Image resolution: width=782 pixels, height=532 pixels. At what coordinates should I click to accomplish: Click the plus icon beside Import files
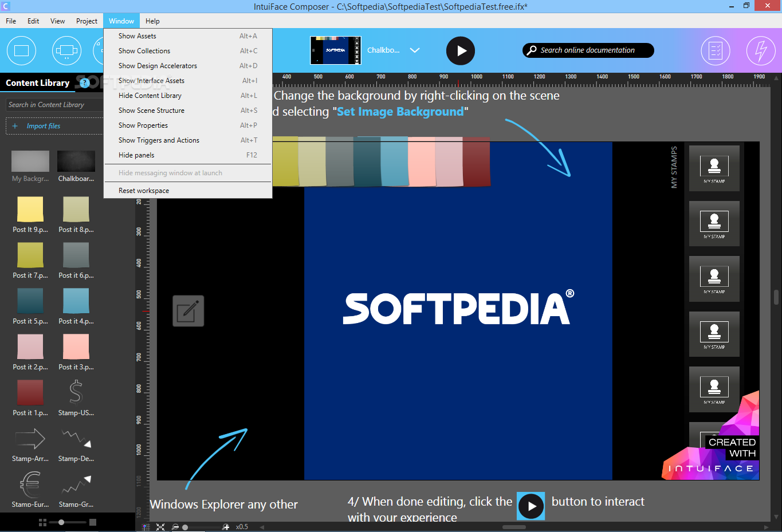pyautogui.click(x=15, y=126)
